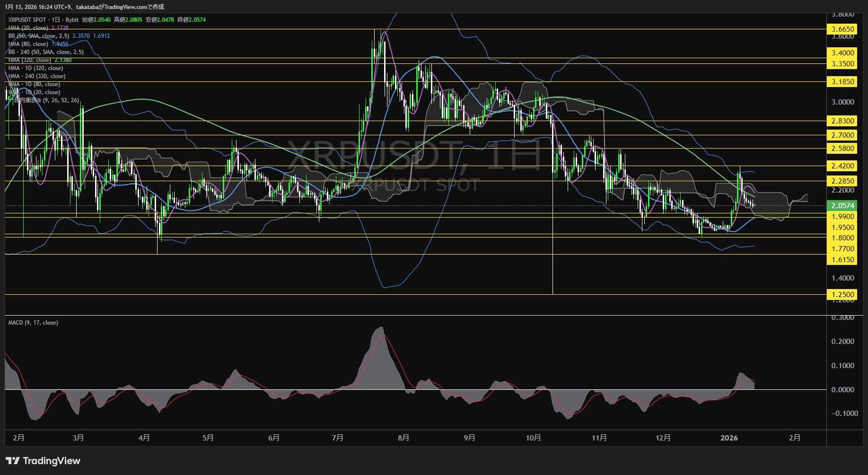Click the 3.6650 yellow price level tag
Viewport: 868px width, 475px height.
point(842,29)
